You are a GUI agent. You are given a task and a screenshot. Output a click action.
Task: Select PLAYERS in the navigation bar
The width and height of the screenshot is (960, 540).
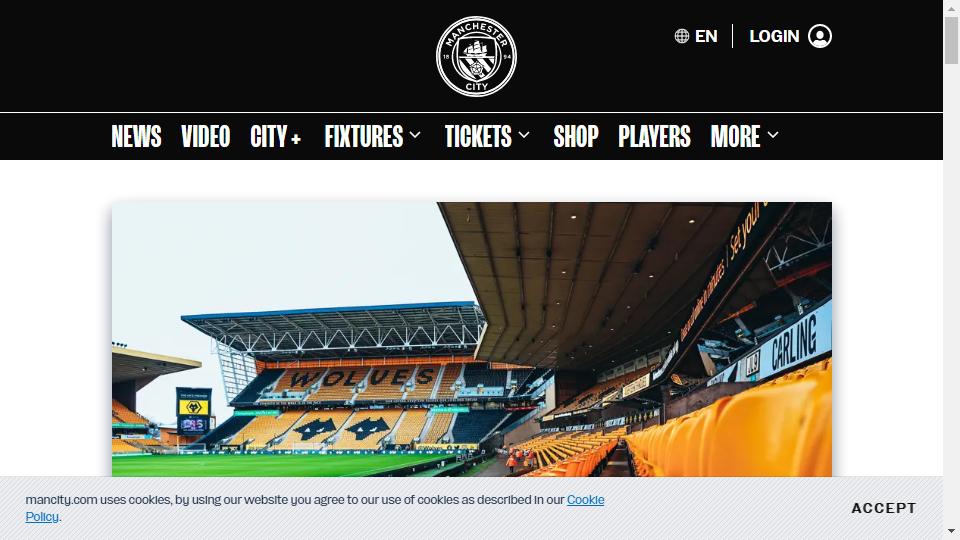coord(654,136)
